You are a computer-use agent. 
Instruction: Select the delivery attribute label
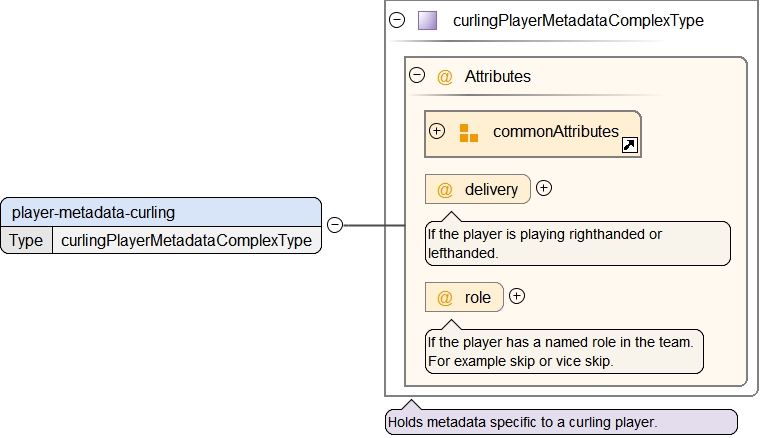(x=491, y=189)
